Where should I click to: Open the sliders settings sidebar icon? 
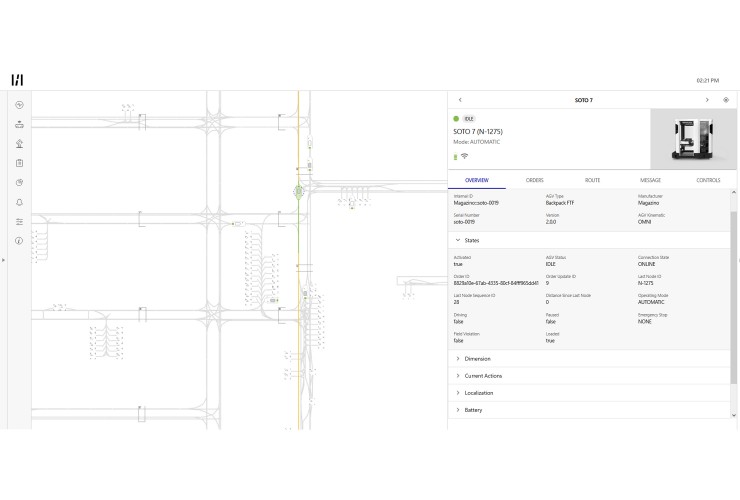19,221
